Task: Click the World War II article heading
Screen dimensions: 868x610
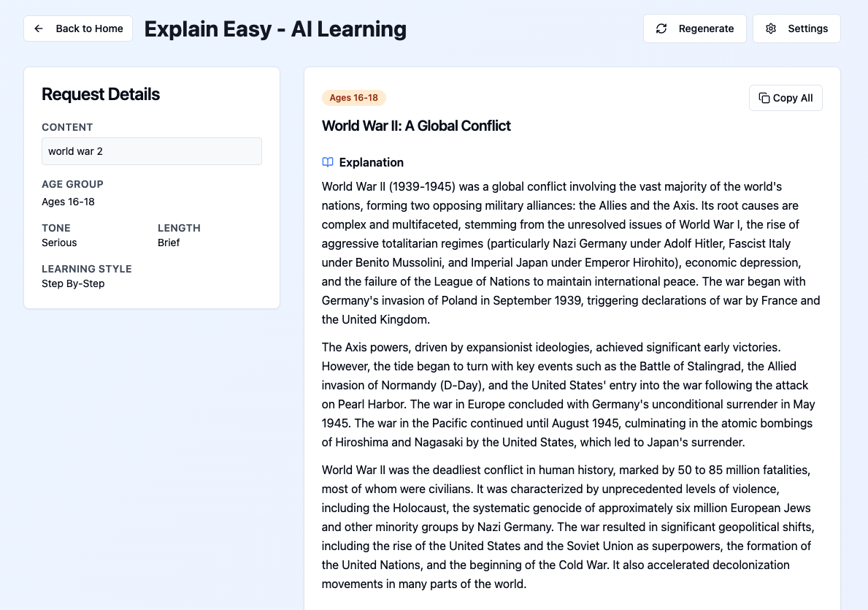Action: pyautogui.click(x=416, y=126)
